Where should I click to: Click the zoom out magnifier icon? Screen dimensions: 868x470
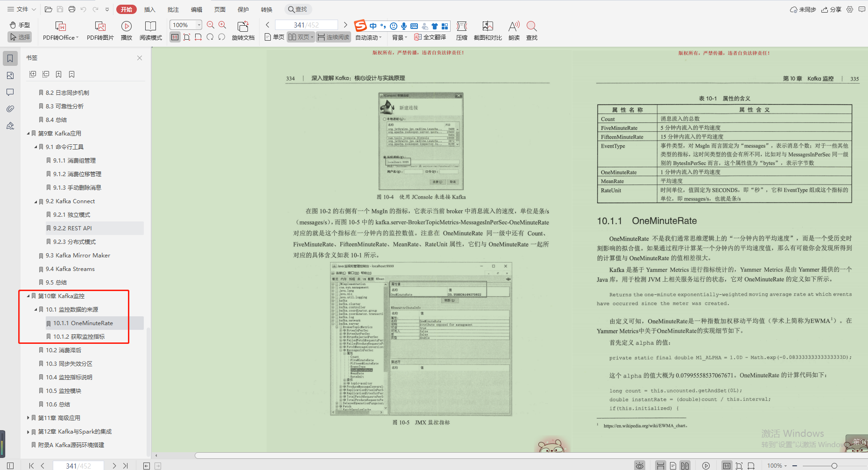click(211, 25)
